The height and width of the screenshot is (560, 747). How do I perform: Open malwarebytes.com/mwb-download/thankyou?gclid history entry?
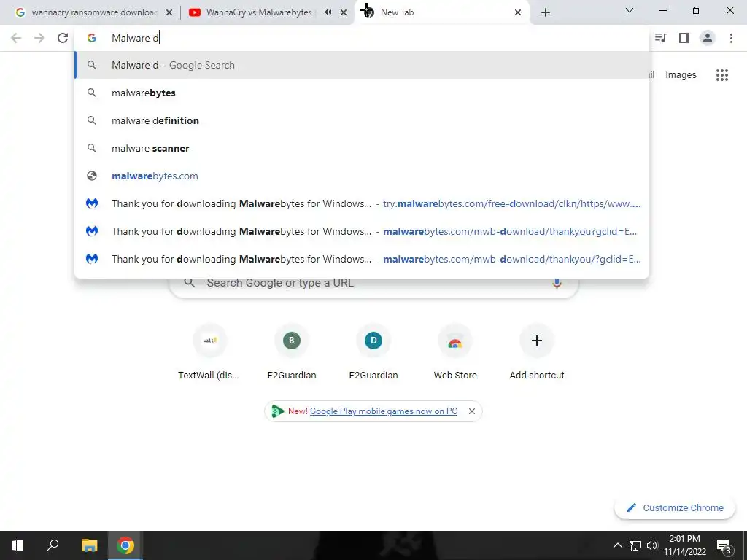pos(362,231)
